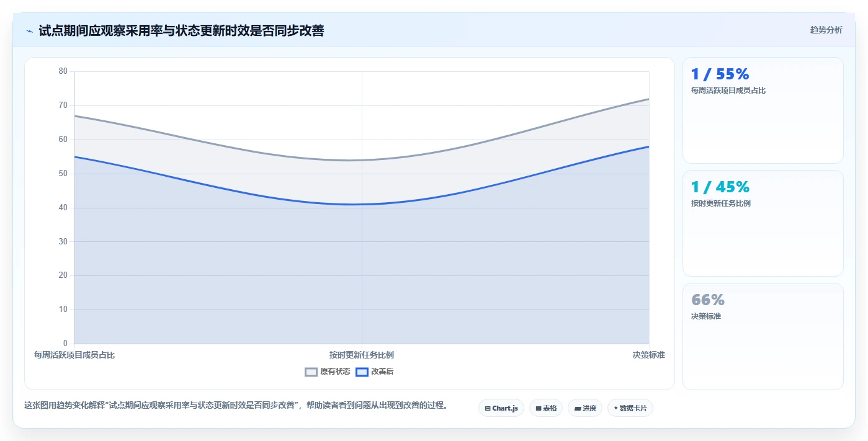Select the Chart.js tag
This screenshot has width=868, height=441.
click(x=501, y=408)
